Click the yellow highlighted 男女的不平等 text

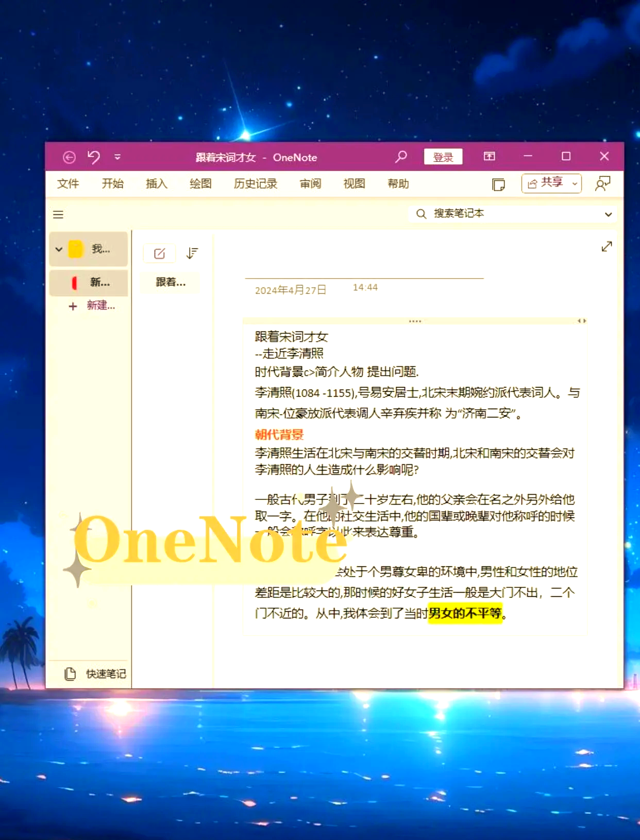(x=465, y=613)
